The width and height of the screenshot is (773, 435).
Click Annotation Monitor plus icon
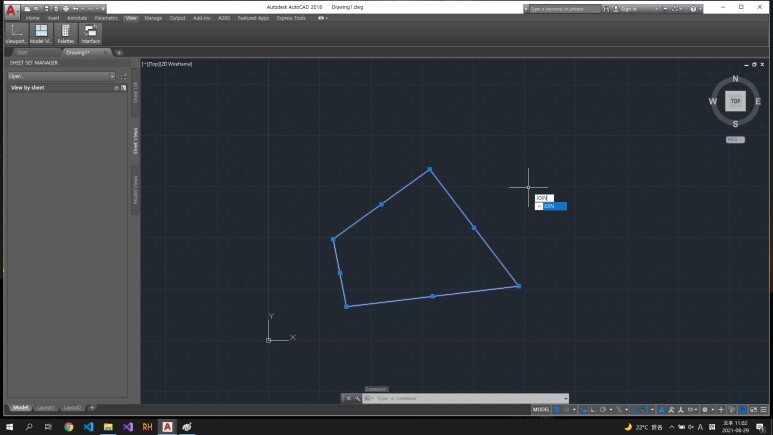click(x=721, y=410)
